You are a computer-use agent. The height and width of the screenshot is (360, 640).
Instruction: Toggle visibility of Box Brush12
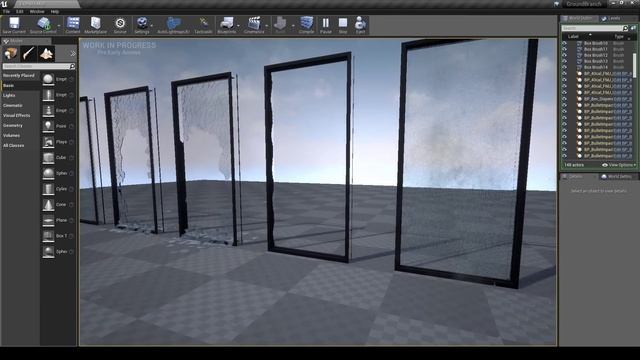pos(564,55)
